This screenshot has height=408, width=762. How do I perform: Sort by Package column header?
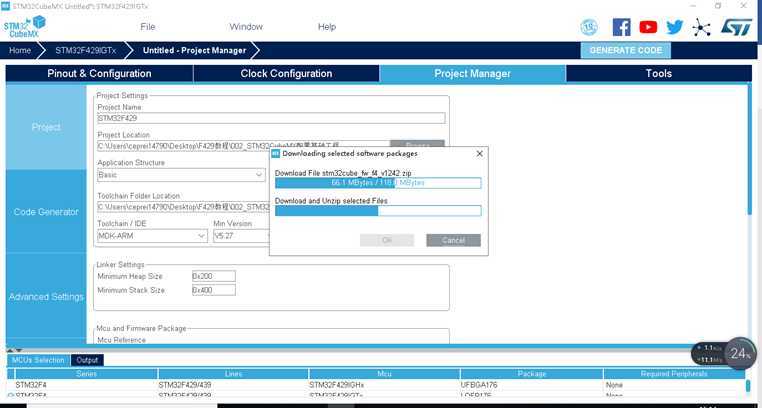pos(532,374)
